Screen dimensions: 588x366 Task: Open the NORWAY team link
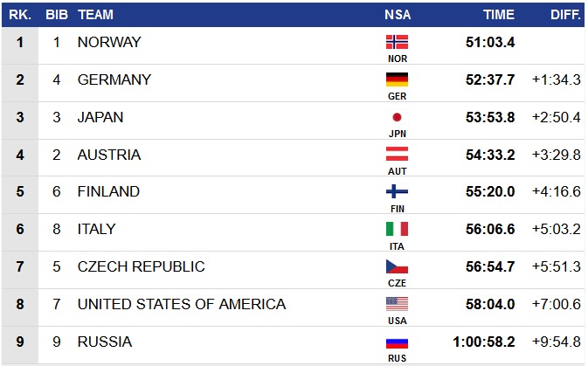[x=109, y=42]
